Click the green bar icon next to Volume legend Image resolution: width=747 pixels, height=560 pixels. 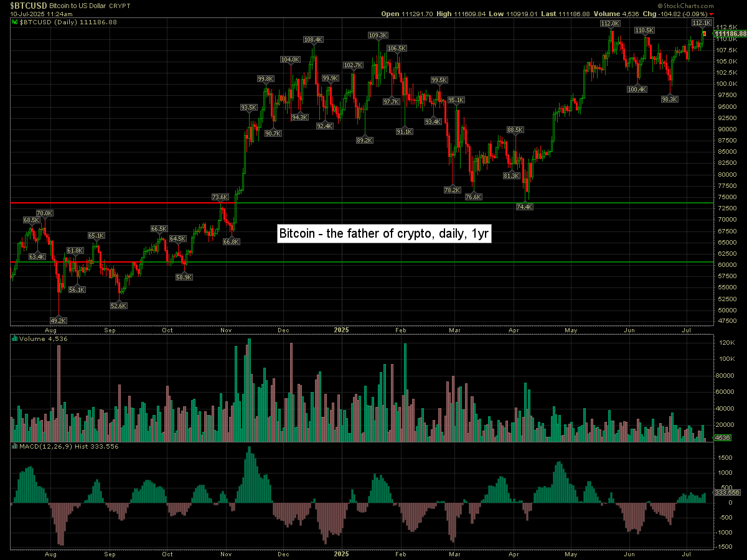click(15, 339)
